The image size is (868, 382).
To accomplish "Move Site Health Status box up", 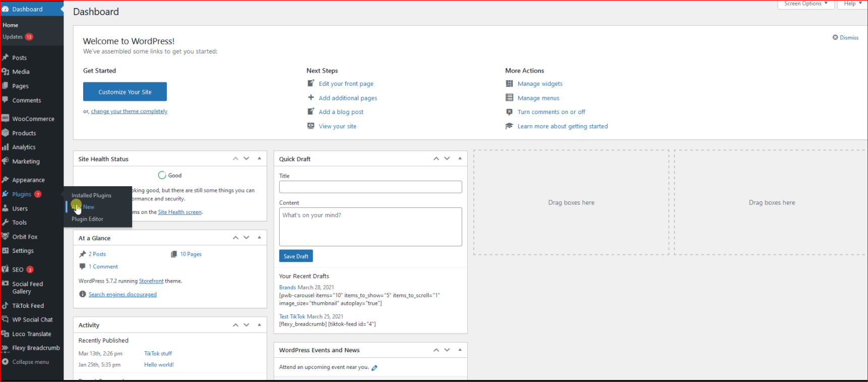I will 235,158.
